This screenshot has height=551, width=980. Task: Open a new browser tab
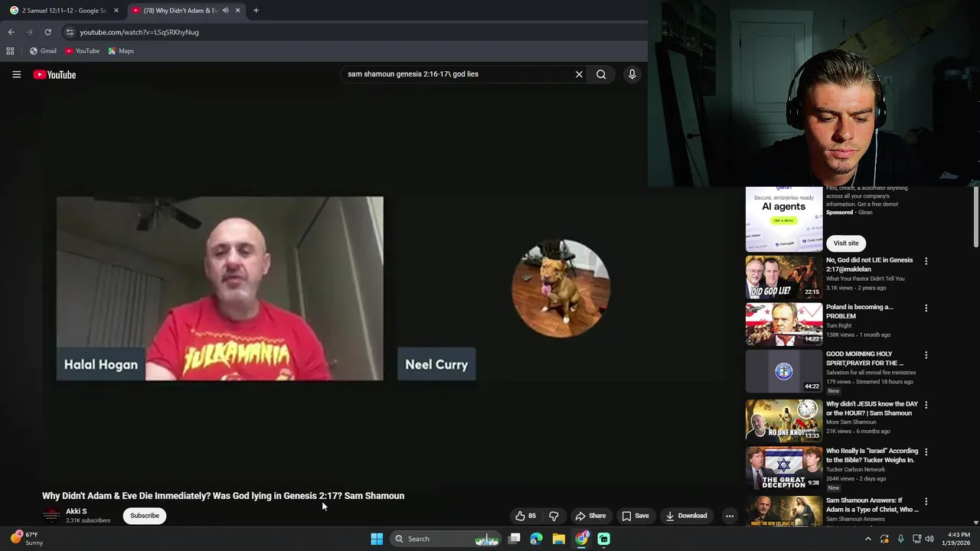coord(256,11)
